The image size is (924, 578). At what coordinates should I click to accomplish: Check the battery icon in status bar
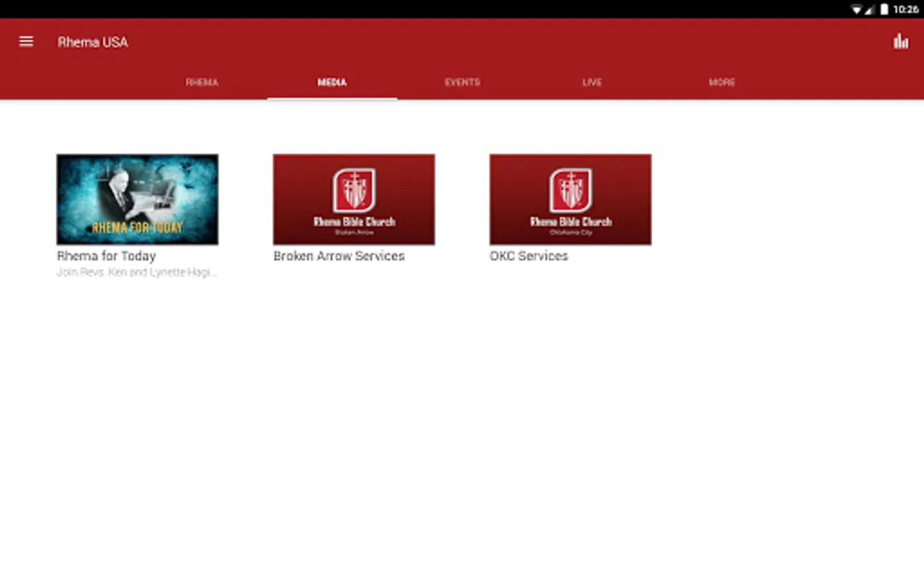click(884, 9)
